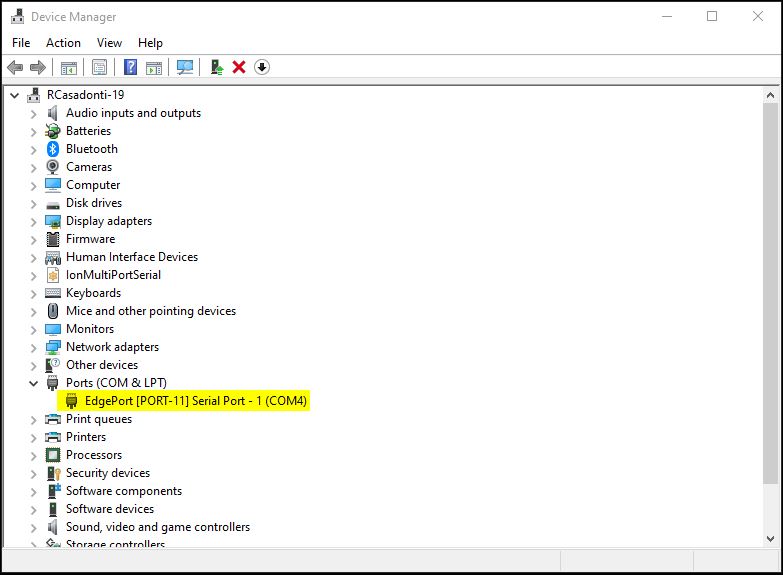Select the Monitors label
The height and width of the screenshot is (575, 783).
click(90, 329)
